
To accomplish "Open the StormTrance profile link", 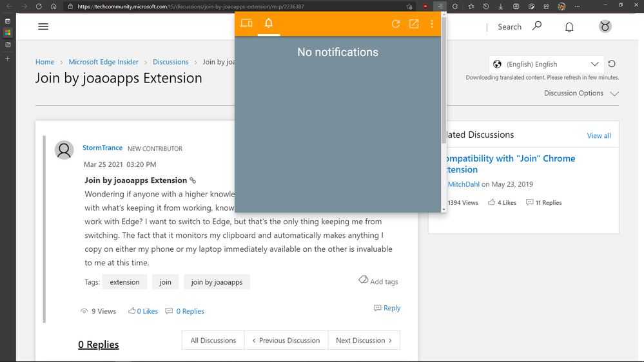I will 102,148.
